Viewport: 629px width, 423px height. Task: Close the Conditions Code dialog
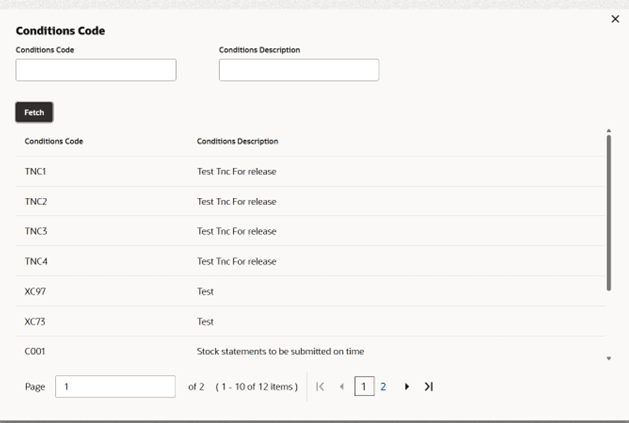click(615, 19)
